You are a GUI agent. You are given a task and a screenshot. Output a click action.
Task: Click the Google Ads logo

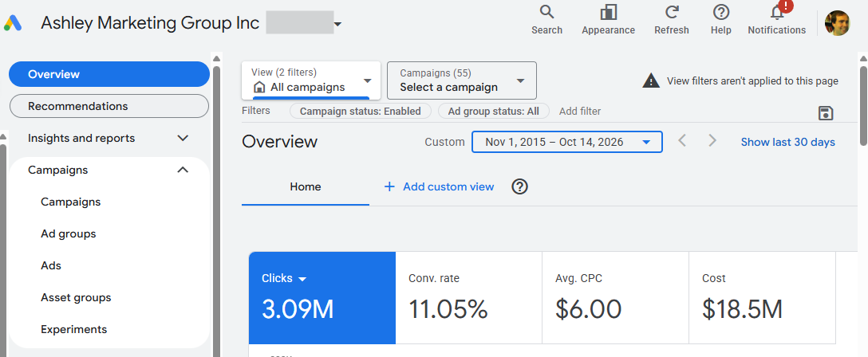pyautogui.click(x=12, y=23)
